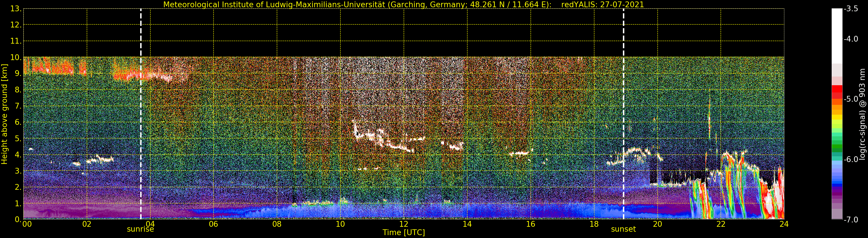This screenshot has height=238, width=868.
Task: Pick the white top section of colorbar
Action: click(x=837, y=36)
